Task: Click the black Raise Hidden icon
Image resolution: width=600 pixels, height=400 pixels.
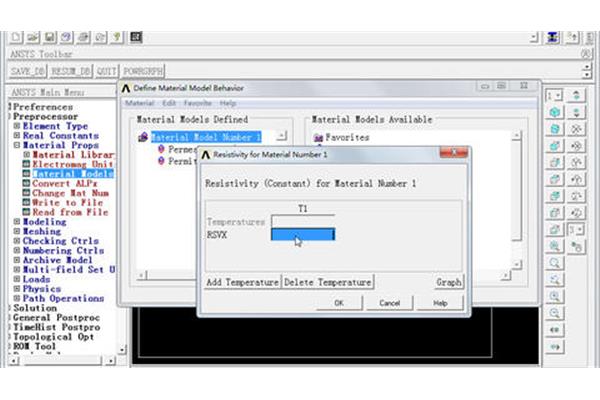Action: click(x=136, y=37)
